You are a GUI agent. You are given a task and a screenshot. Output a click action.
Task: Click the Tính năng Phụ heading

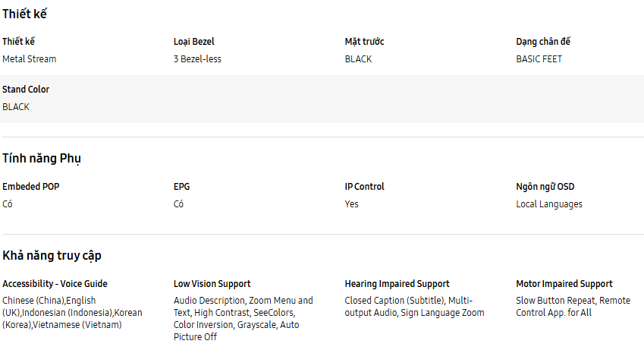(x=41, y=158)
